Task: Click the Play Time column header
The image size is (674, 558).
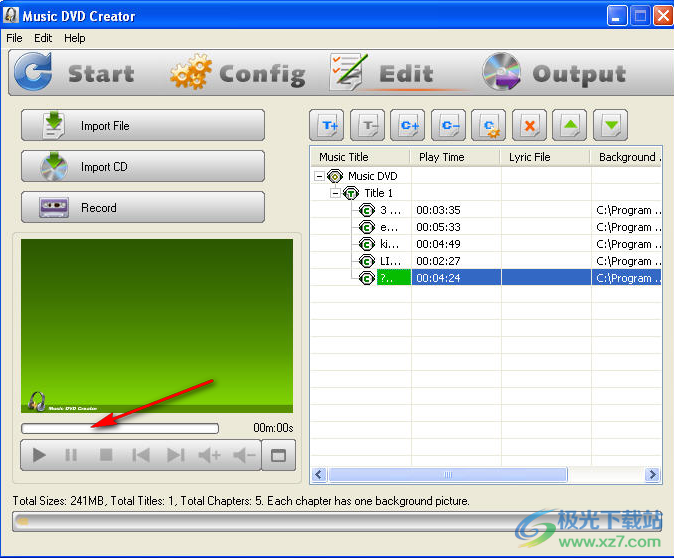Action: (455, 157)
